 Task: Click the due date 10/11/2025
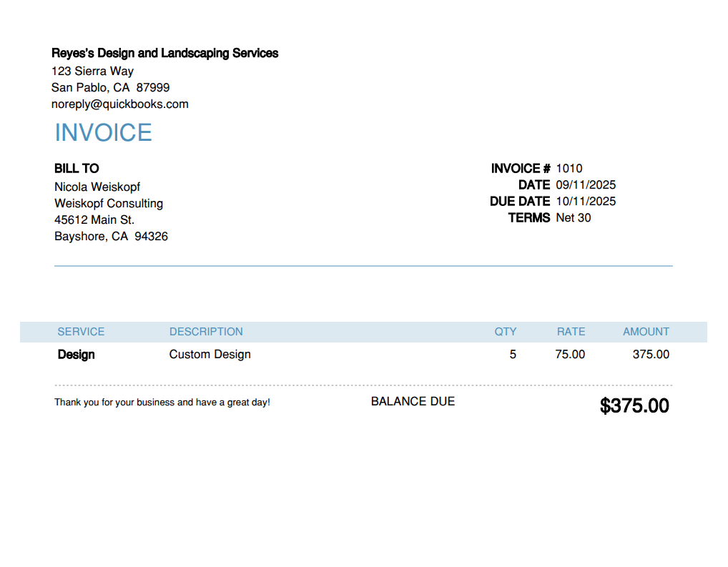click(586, 202)
